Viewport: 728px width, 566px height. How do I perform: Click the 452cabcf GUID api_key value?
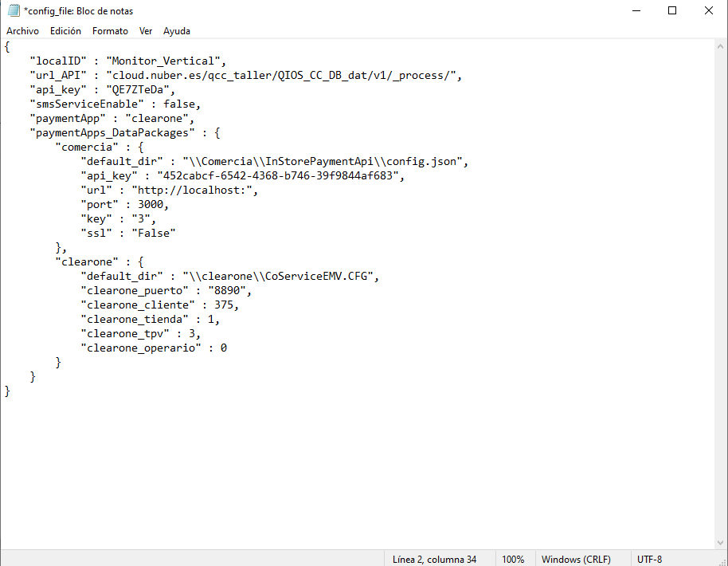(278, 175)
